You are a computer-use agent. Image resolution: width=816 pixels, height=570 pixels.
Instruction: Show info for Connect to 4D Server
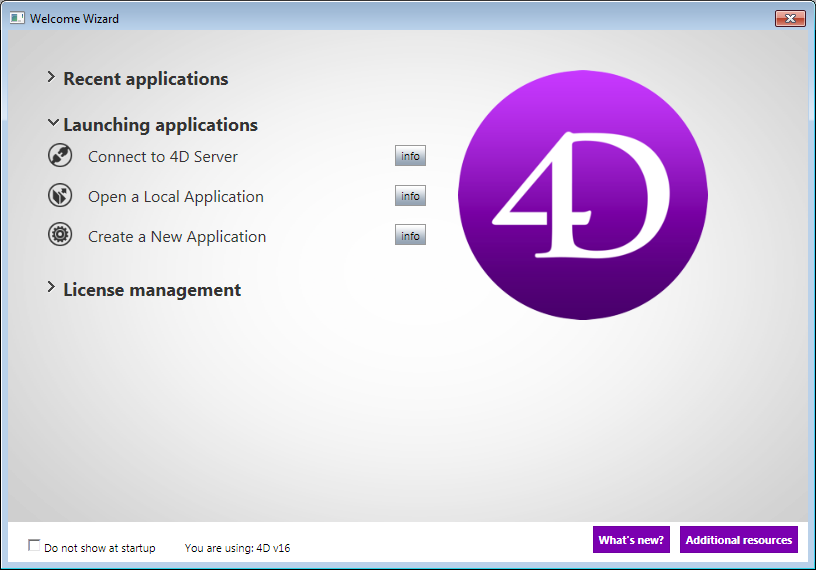(410, 156)
